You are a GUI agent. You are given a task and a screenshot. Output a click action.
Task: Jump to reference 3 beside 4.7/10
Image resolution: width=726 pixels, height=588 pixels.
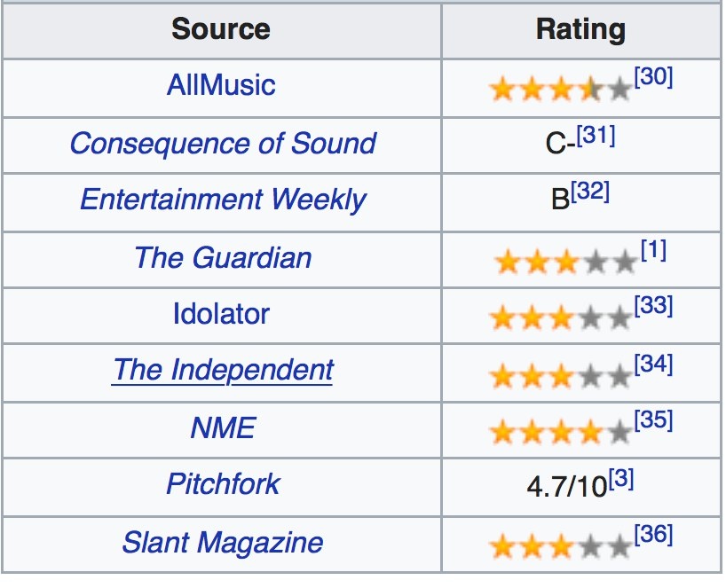(x=620, y=478)
